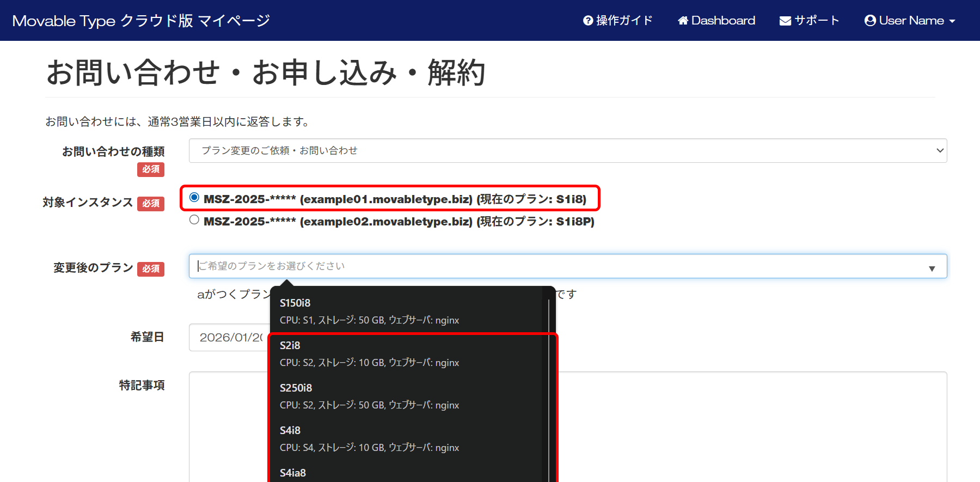Viewport: 980px width, 482px height.
Task: Open the サポート navigation link
Action: pos(816,21)
